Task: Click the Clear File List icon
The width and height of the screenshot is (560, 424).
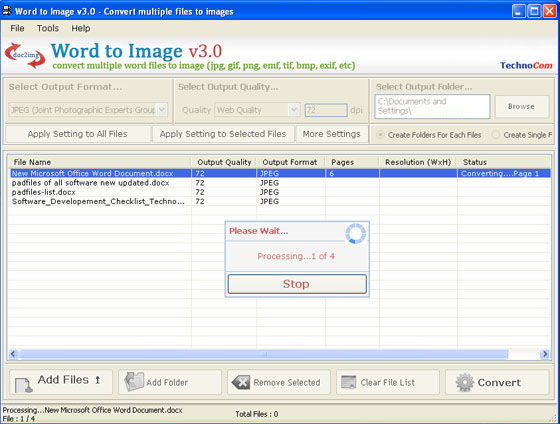Action: (349, 382)
